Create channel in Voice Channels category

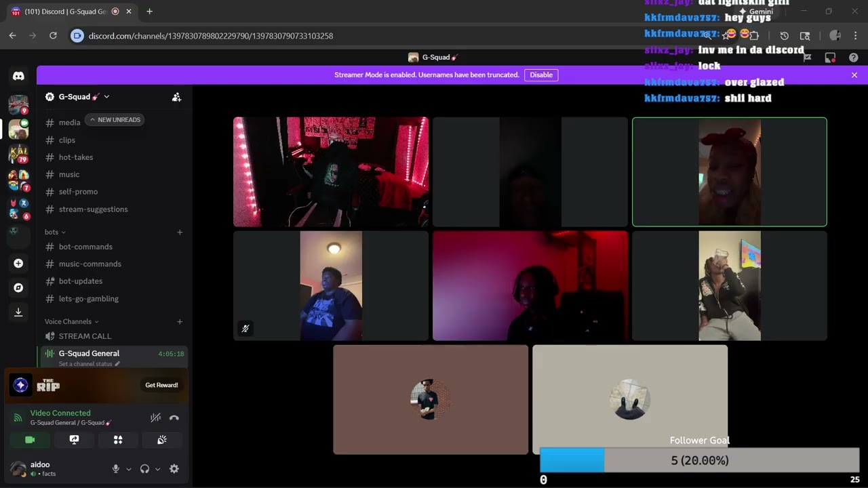[180, 321]
